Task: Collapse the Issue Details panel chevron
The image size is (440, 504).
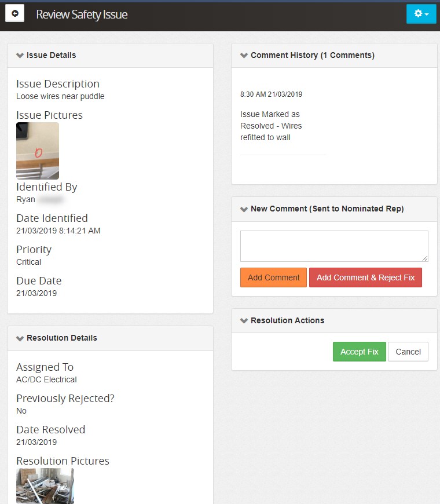Action: 20,56
